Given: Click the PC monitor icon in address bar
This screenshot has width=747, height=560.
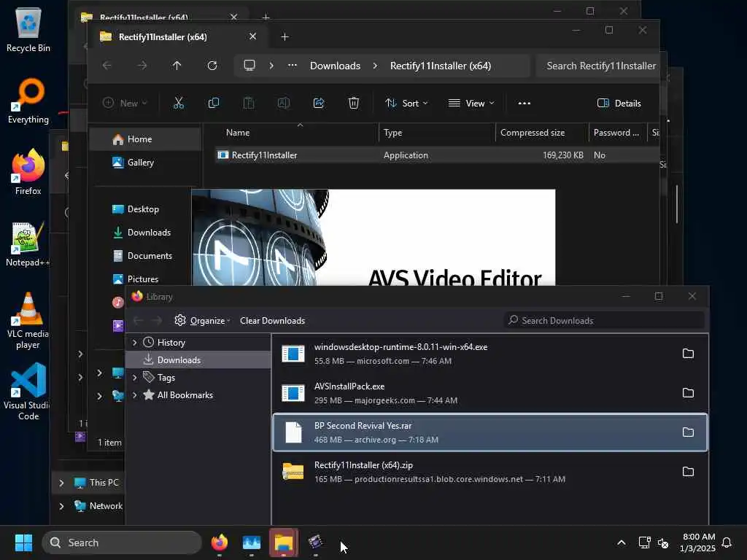Looking at the screenshot, I should pyautogui.click(x=249, y=65).
